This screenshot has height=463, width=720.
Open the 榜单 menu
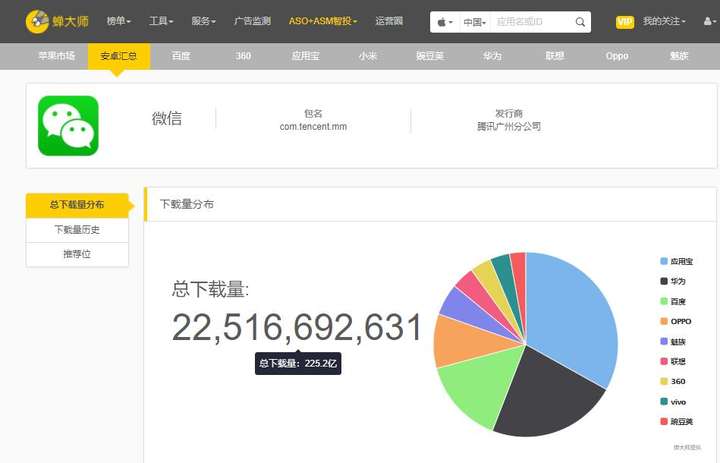pyautogui.click(x=118, y=21)
